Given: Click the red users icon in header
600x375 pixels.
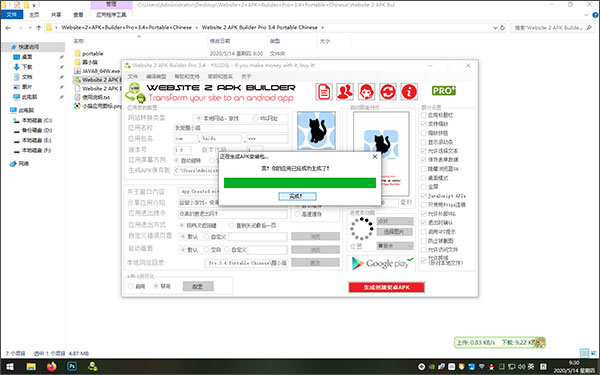Looking at the screenshot, I should 345,92.
